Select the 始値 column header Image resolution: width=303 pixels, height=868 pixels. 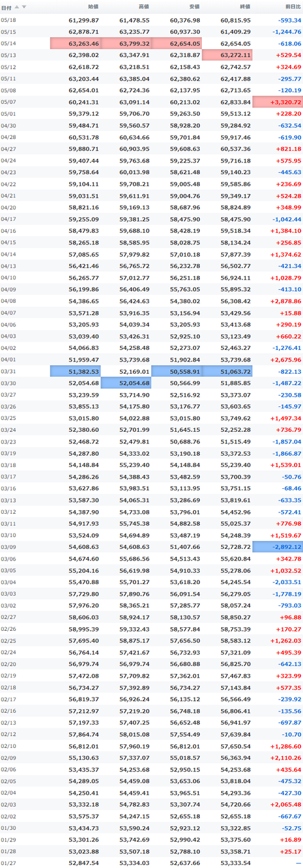(x=94, y=7)
